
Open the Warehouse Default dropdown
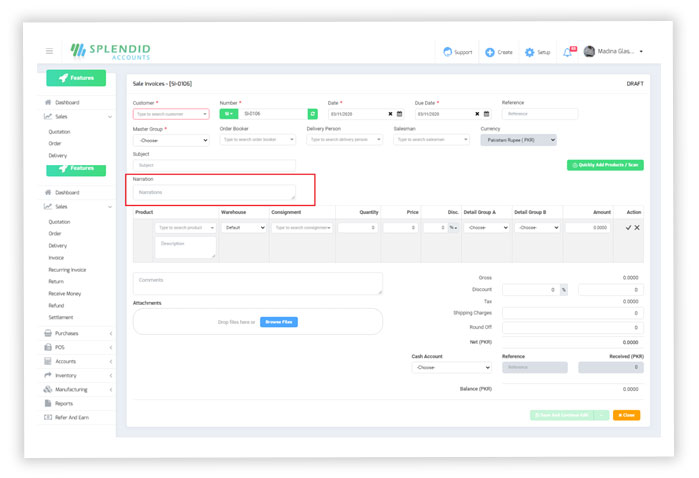point(244,228)
